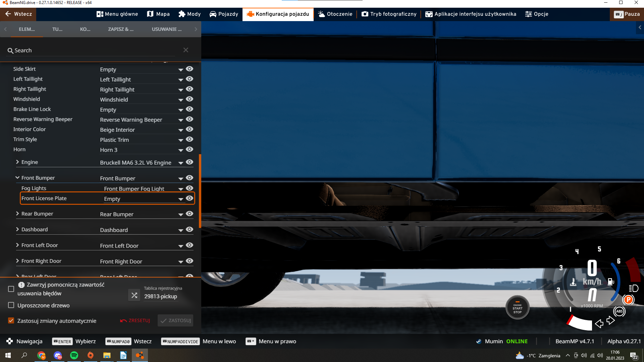The height and width of the screenshot is (362, 644).
Task: Open the Pojazdy menu
Action: coord(224,14)
